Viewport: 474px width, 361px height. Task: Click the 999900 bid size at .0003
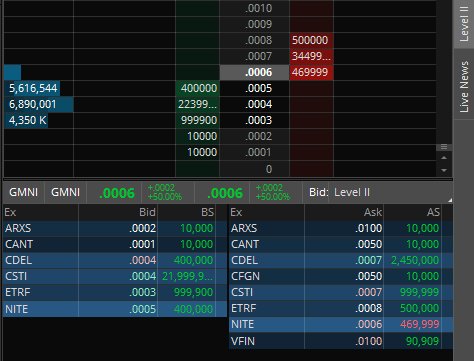(x=198, y=120)
